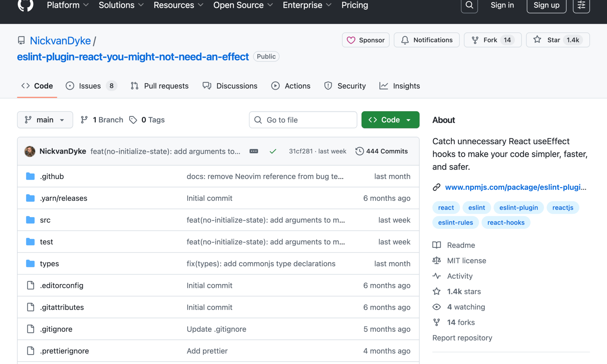Click the 0 Tags tag icon
This screenshot has height=364, width=607.
click(133, 120)
